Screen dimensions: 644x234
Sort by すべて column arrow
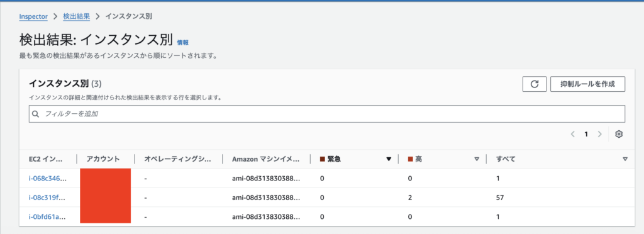click(x=625, y=159)
